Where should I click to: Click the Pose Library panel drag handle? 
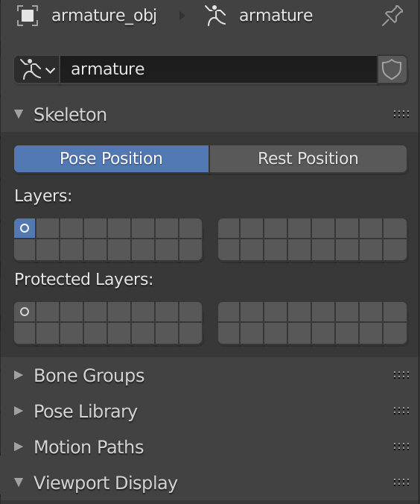point(401,411)
